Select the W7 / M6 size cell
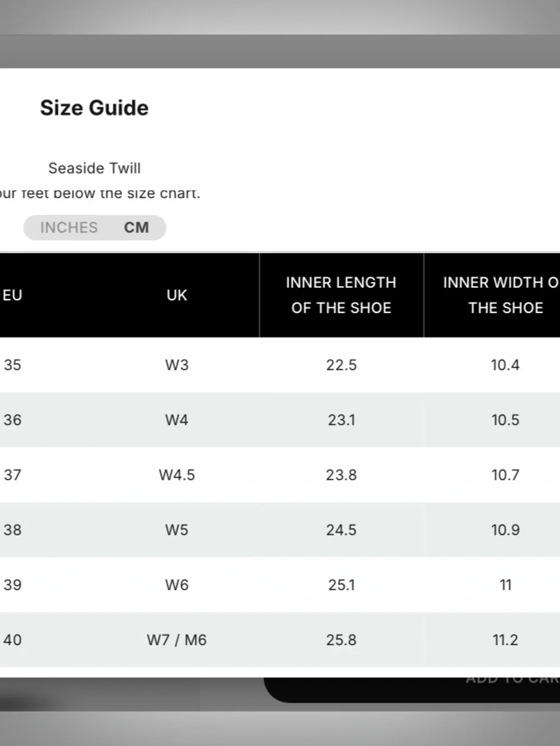Screen dimensions: 560x746 (176, 640)
